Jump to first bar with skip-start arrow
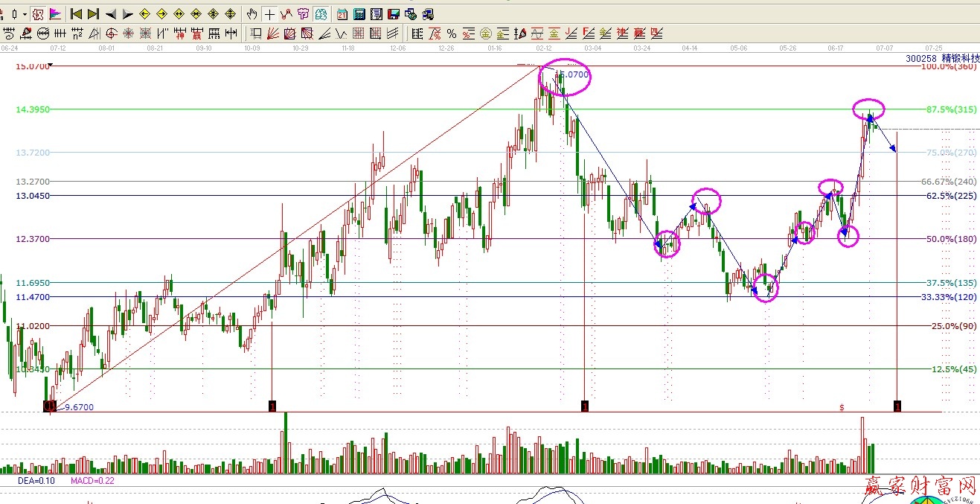Screen dimensions: 980x504 point(76,14)
